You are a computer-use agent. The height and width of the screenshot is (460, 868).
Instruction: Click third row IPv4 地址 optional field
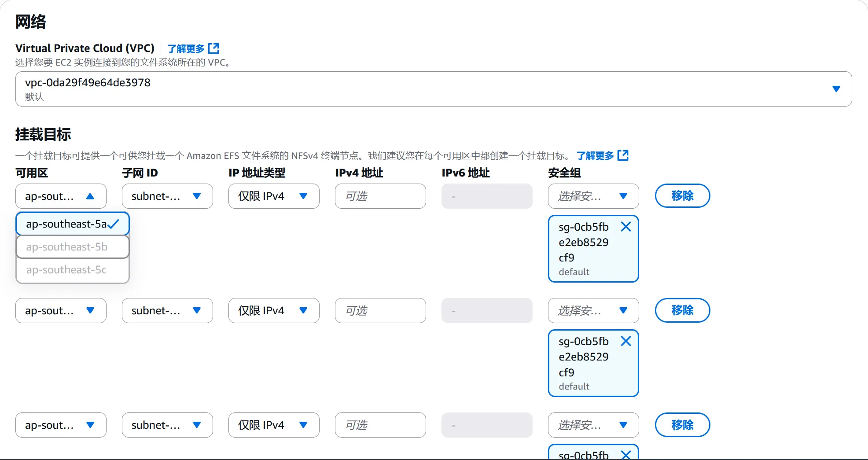(380, 425)
